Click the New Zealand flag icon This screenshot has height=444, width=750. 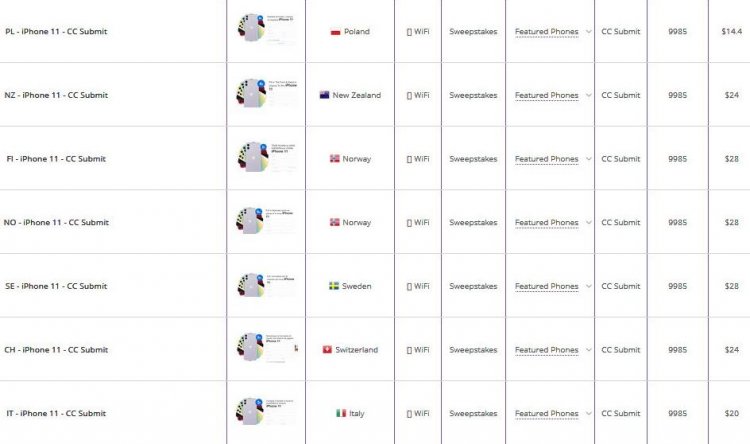324,95
